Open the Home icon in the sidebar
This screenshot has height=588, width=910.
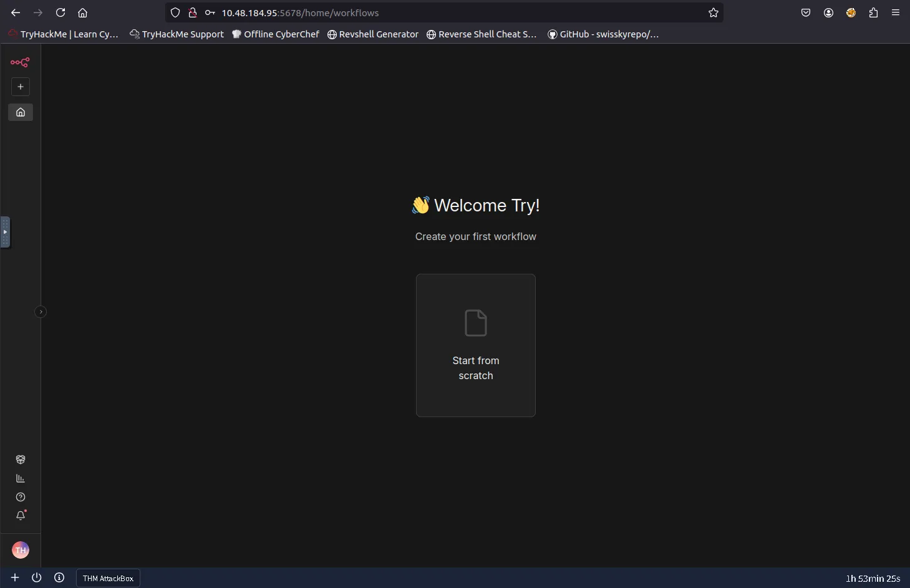click(21, 112)
